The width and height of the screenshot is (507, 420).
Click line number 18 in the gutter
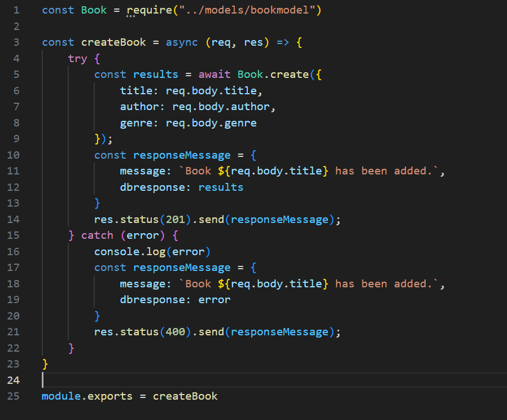13,283
